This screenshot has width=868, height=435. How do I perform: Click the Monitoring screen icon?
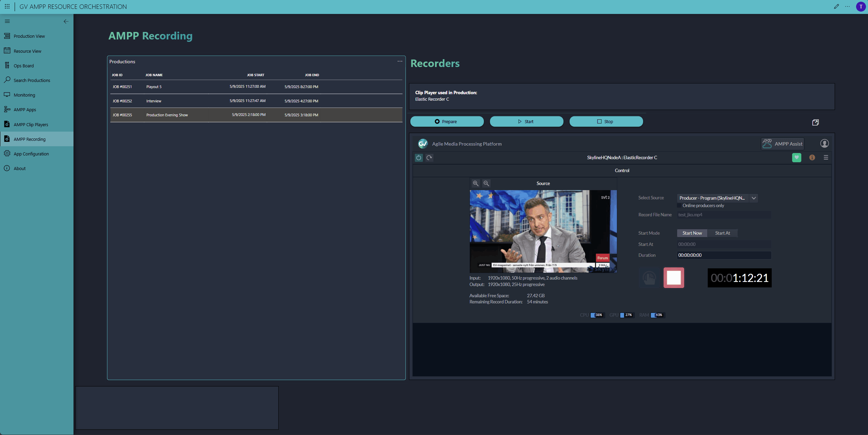click(7, 95)
